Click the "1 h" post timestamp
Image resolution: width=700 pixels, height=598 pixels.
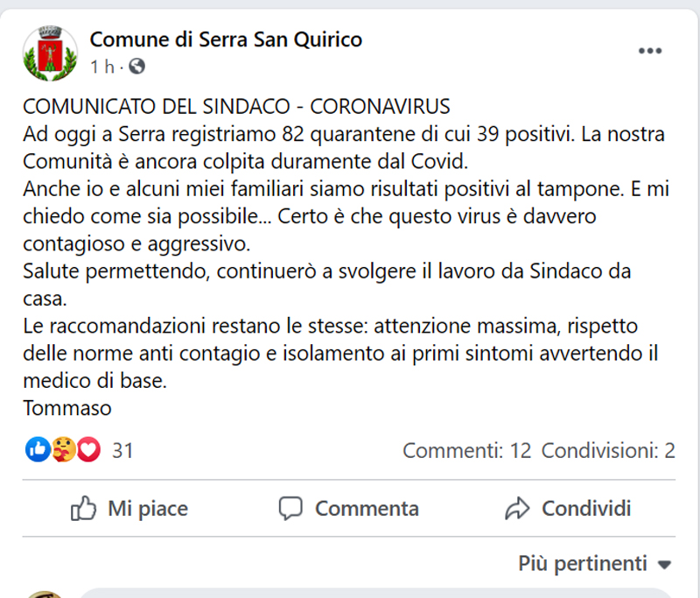[101, 66]
